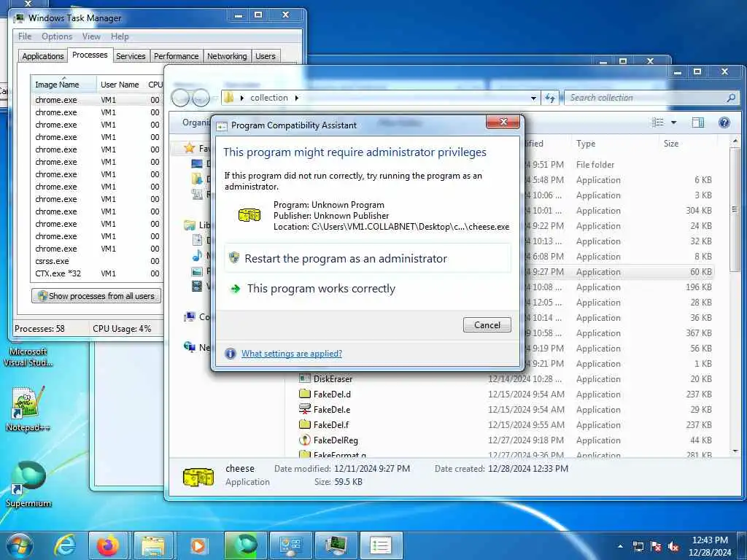Open Task Manager File menu

25,36
